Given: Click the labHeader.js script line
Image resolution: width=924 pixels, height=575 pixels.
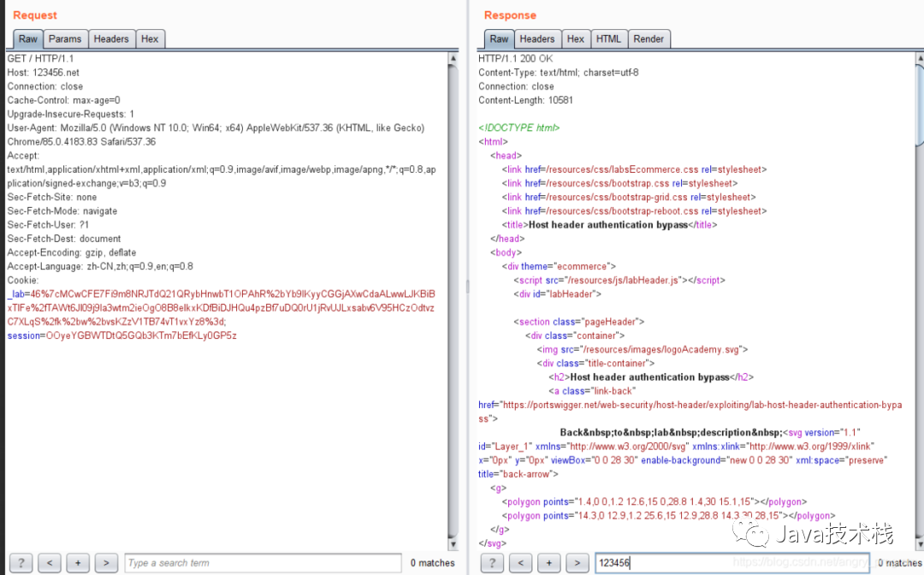Looking at the screenshot, I should point(619,280).
